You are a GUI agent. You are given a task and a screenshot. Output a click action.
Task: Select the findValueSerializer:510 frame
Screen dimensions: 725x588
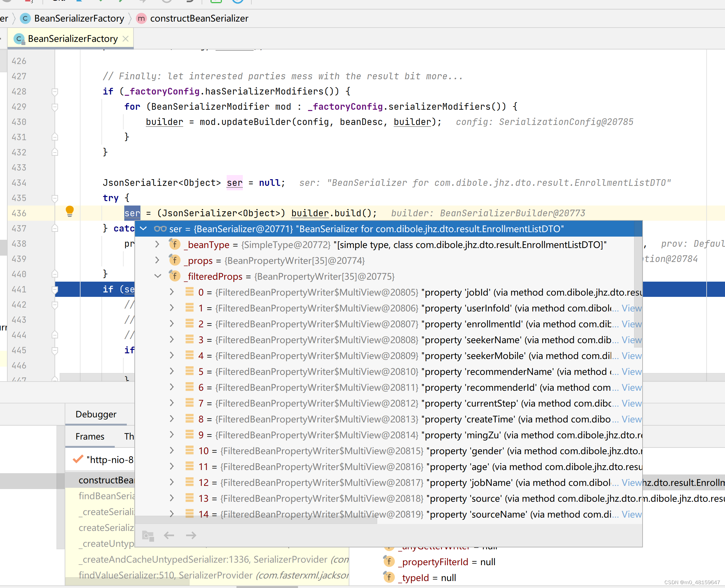pyautogui.click(x=207, y=575)
